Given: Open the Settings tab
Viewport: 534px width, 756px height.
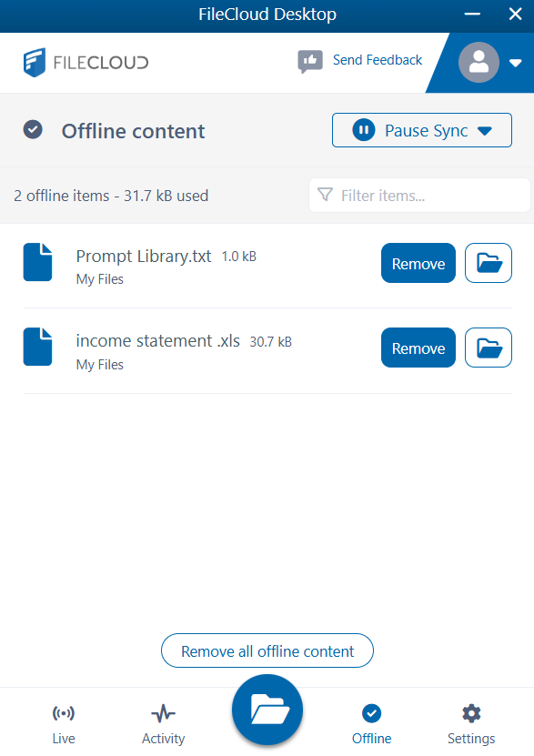Looking at the screenshot, I should pyautogui.click(x=471, y=724).
